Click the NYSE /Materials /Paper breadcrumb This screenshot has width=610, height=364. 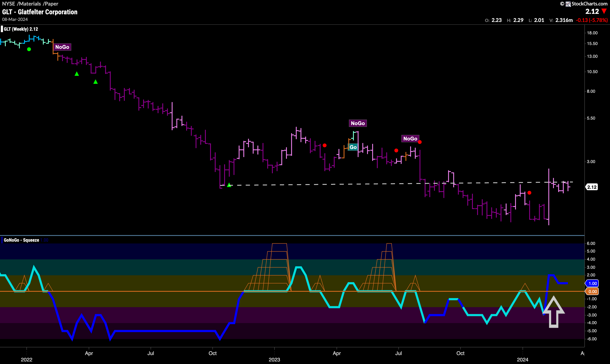(x=30, y=4)
